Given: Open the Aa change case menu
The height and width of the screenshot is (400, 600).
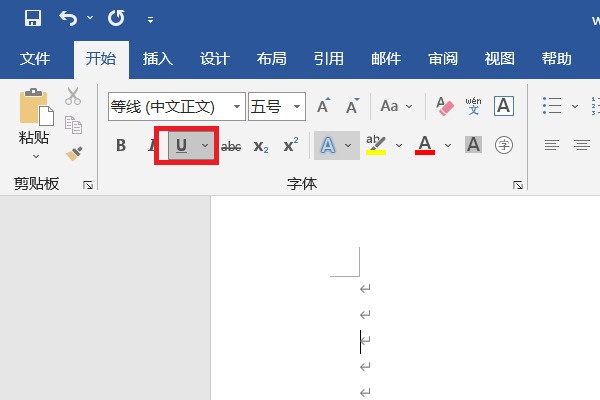Looking at the screenshot, I should tap(396, 106).
